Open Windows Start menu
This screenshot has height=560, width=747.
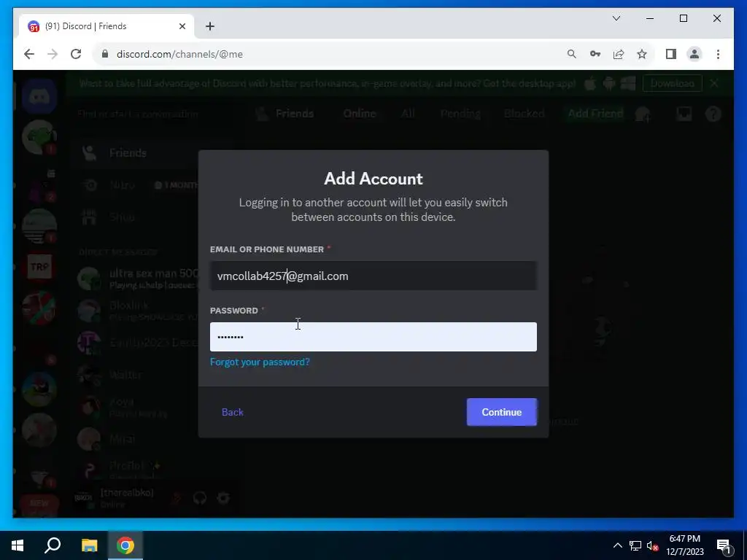coord(18,545)
